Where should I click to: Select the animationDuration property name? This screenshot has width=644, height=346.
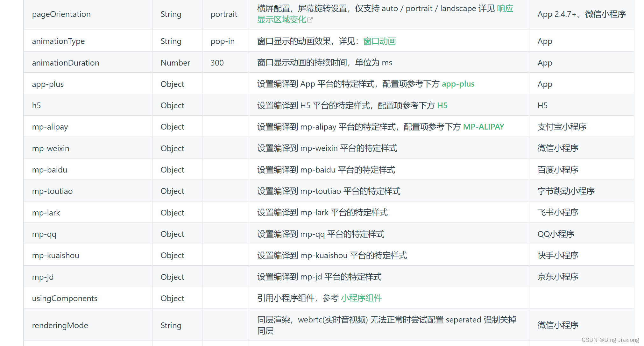(66, 63)
